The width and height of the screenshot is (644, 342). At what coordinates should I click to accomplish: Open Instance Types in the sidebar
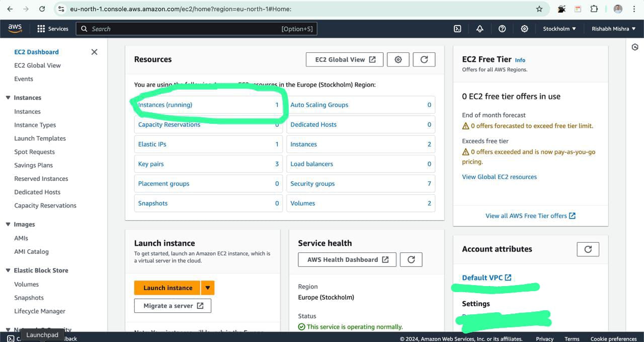(x=35, y=125)
